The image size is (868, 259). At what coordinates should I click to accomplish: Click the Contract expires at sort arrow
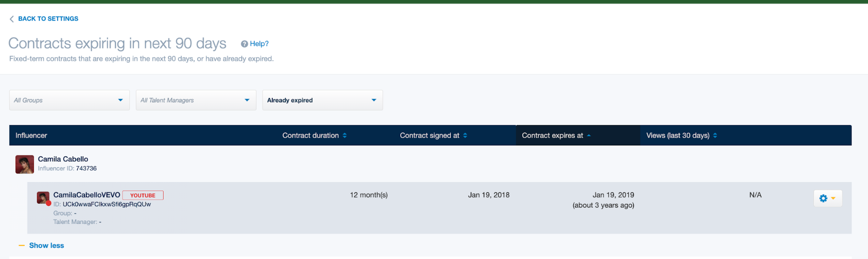click(x=589, y=135)
